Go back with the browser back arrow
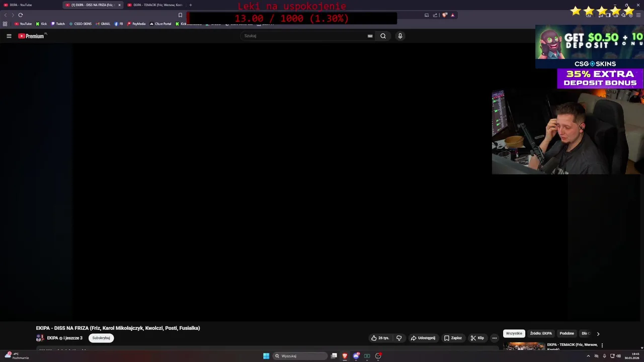The width and height of the screenshot is (644, 362). click(6, 15)
